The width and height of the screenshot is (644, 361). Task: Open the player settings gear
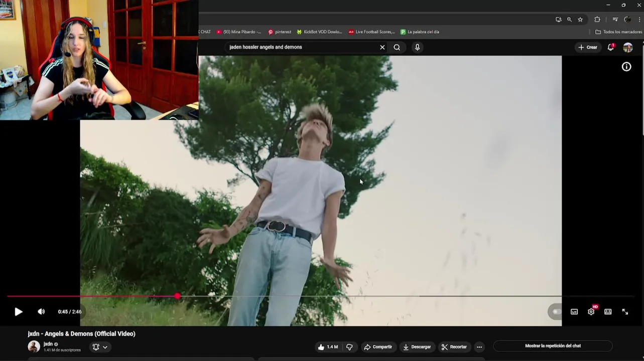[x=591, y=312]
